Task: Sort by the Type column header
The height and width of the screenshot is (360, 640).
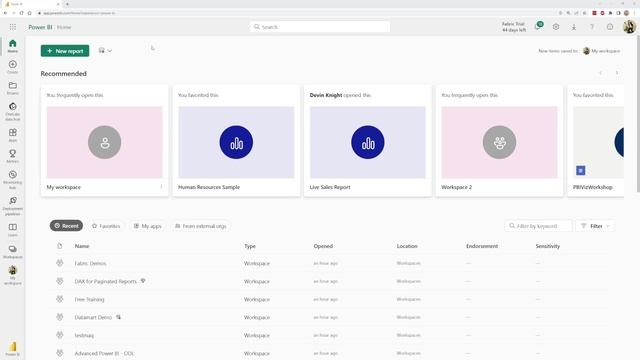Action: coord(250,246)
